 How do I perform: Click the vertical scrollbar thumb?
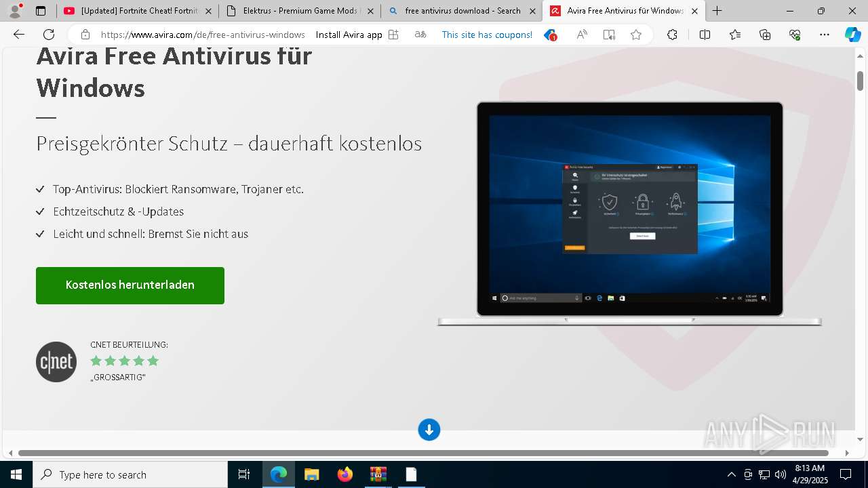[x=860, y=80]
